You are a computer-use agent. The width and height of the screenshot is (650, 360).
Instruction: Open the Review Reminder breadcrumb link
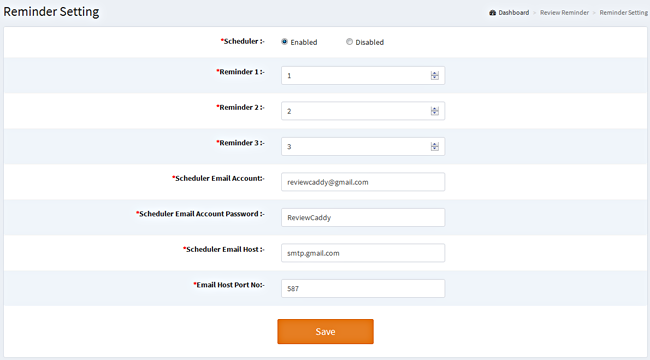point(564,13)
